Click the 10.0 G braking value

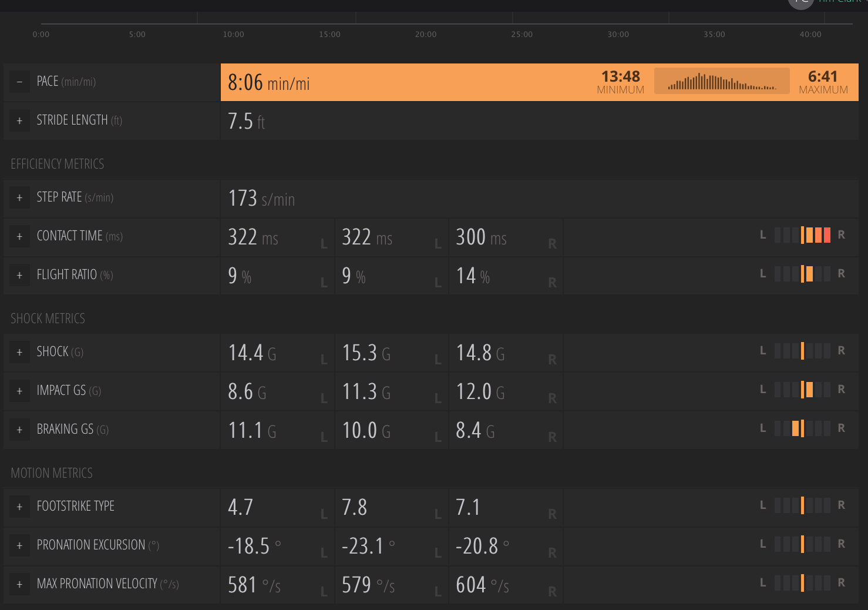[366, 431]
